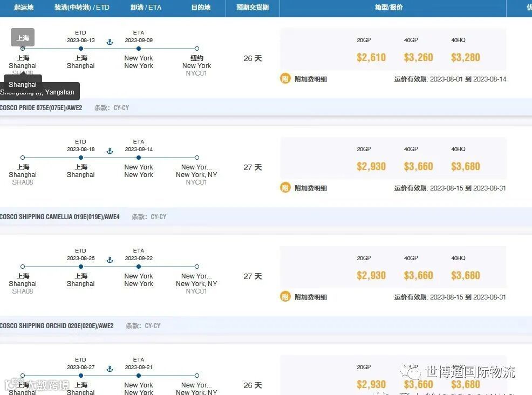Viewport: 532px width, 395px height.
Task: Click validity 2023-08-01 到 2023-08-14 text
Action: 468,79
